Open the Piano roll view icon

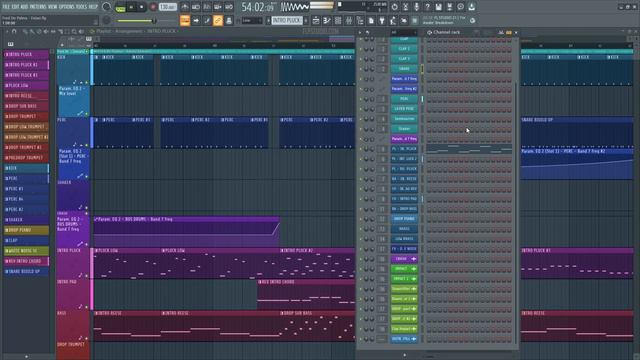point(327,20)
